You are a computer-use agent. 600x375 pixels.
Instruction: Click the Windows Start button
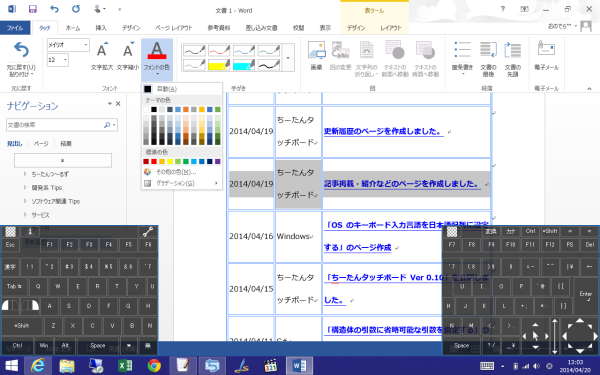11,366
